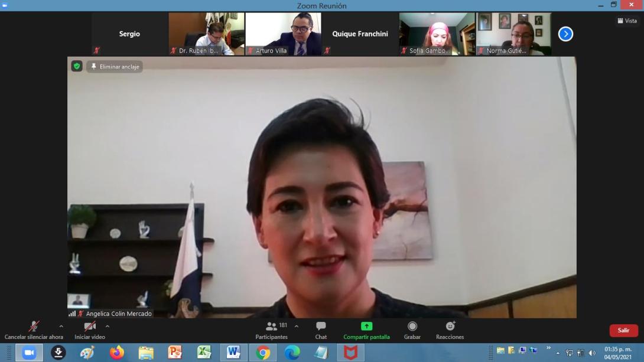Viewport: 644px width, 362px height.
Task: Select Arturo Villa's video thumbnail
Action: point(283,34)
